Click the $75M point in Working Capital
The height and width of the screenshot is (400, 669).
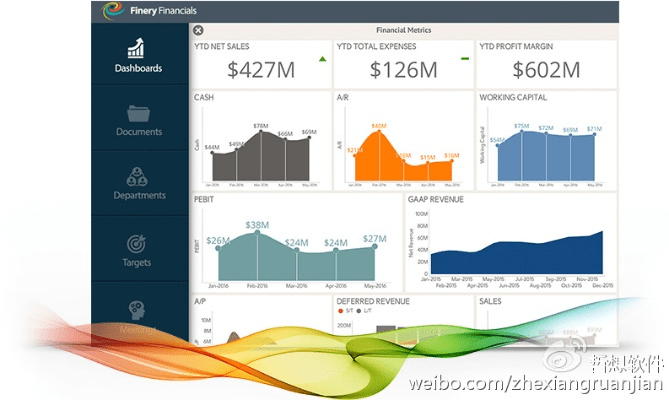pyautogui.click(x=521, y=133)
